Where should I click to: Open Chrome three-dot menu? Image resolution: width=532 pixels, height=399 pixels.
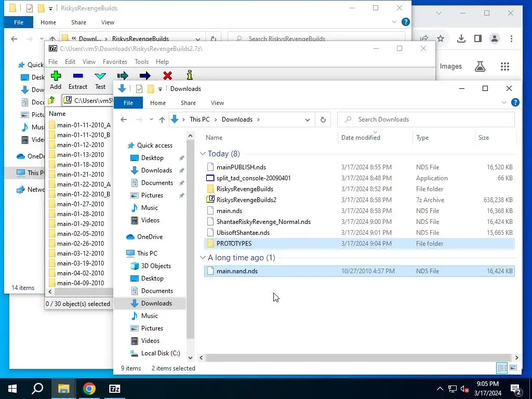[x=511, y=38]
